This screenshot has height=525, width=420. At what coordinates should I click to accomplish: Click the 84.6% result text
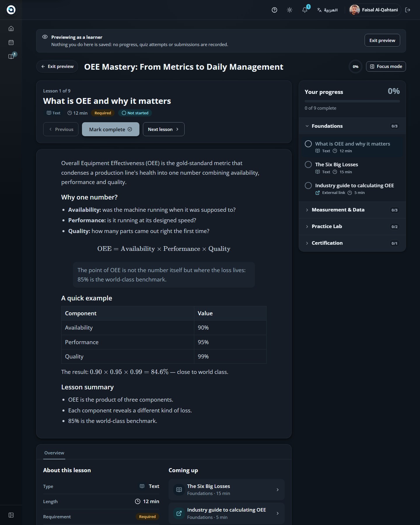[x=160, y=372]
